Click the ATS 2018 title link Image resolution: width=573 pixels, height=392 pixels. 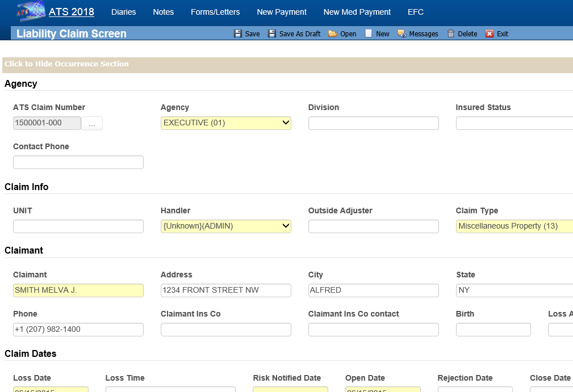(72, 12)
